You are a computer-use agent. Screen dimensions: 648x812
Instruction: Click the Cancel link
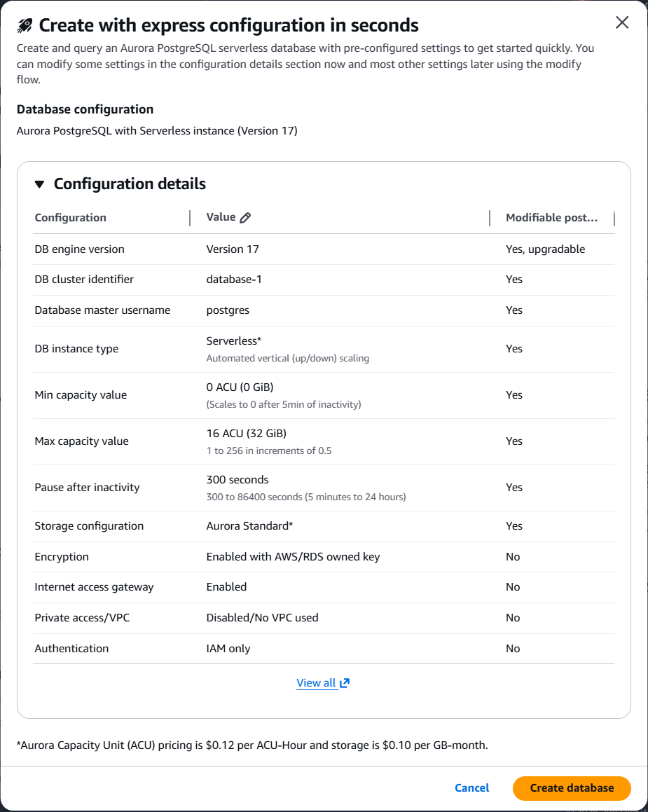(x=471, y=787)
